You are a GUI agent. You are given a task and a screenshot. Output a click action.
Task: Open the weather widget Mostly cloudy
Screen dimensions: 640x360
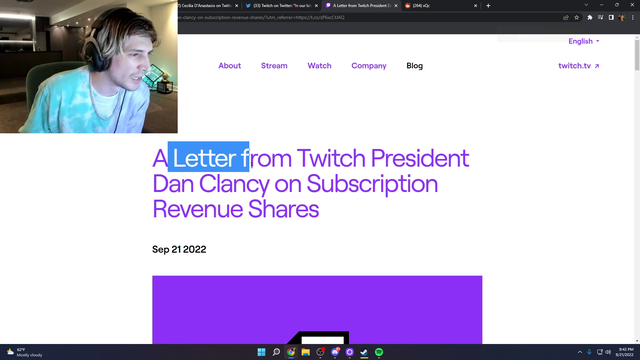pyautogui.click(x=24, y=352)
